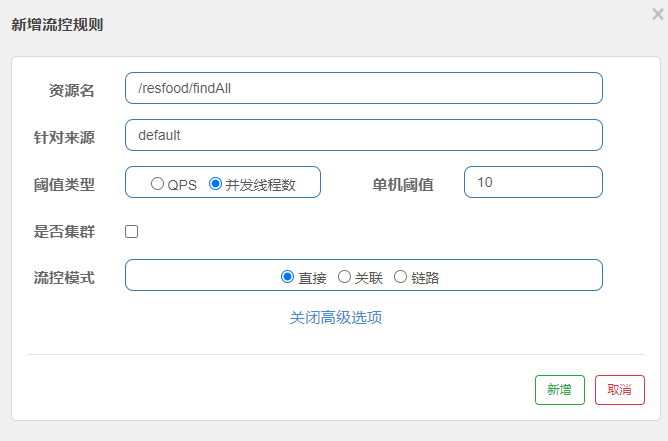Viewport: 668px width, 441px height.
Task: Click the 单机阈值 label text
Action: pyautogui.click(x=403, y=184)
